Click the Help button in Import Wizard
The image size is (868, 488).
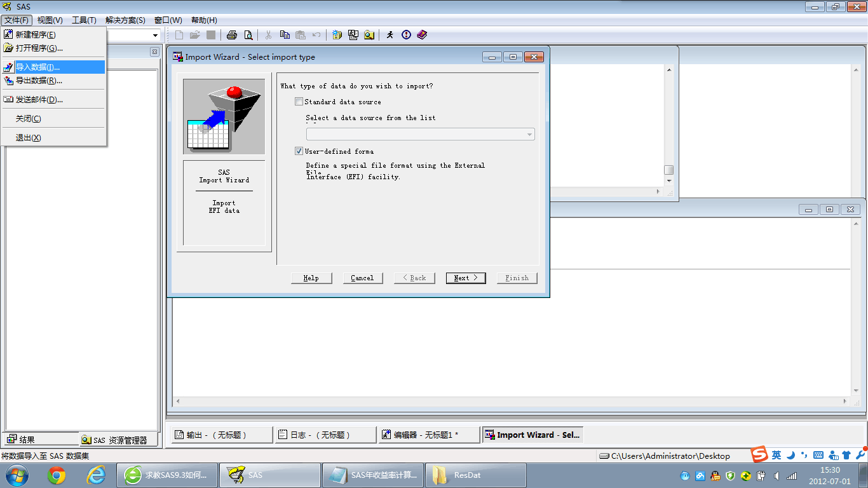click(x=311, y=278)
